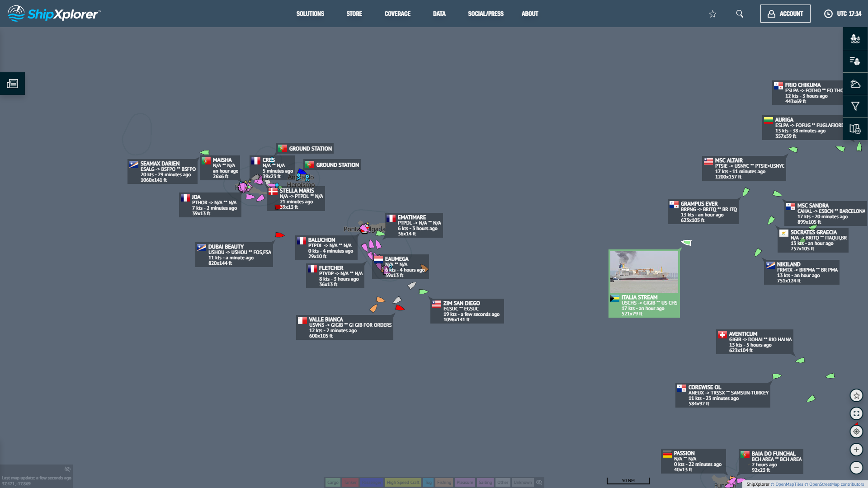This screenshot has width=868, height=488.
Task: Open the SOLUTIONS menu
Action: click(310, 14)
